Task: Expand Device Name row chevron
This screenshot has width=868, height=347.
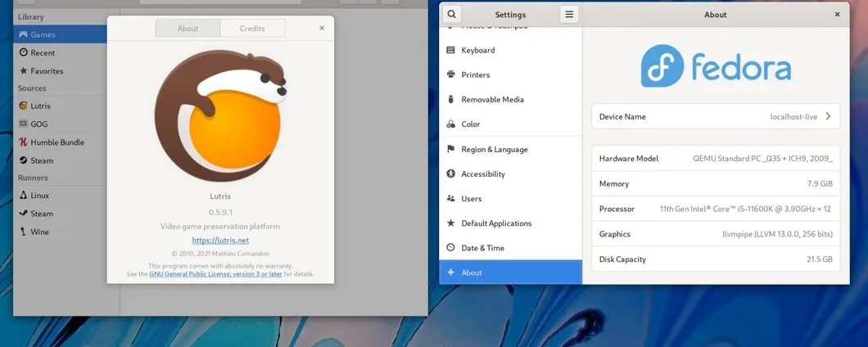Action: (x=828, y=116)
